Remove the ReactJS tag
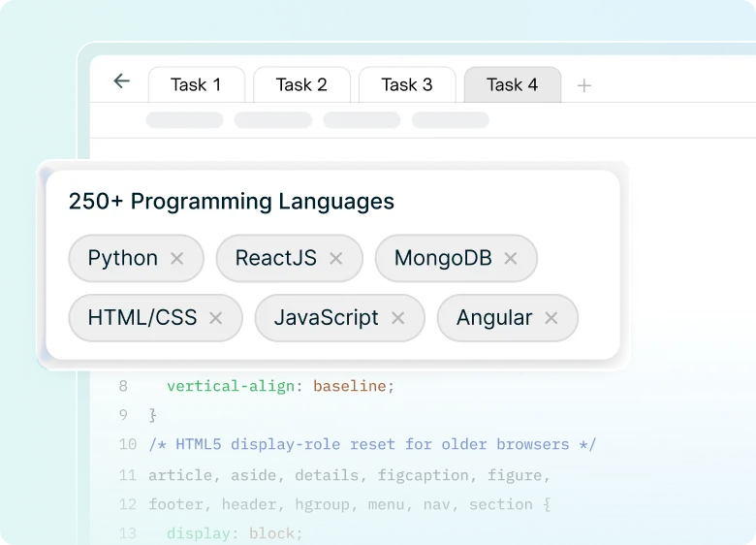Image resolution: width=756 pixels, height=545 pixels. [x=336, y=259]
